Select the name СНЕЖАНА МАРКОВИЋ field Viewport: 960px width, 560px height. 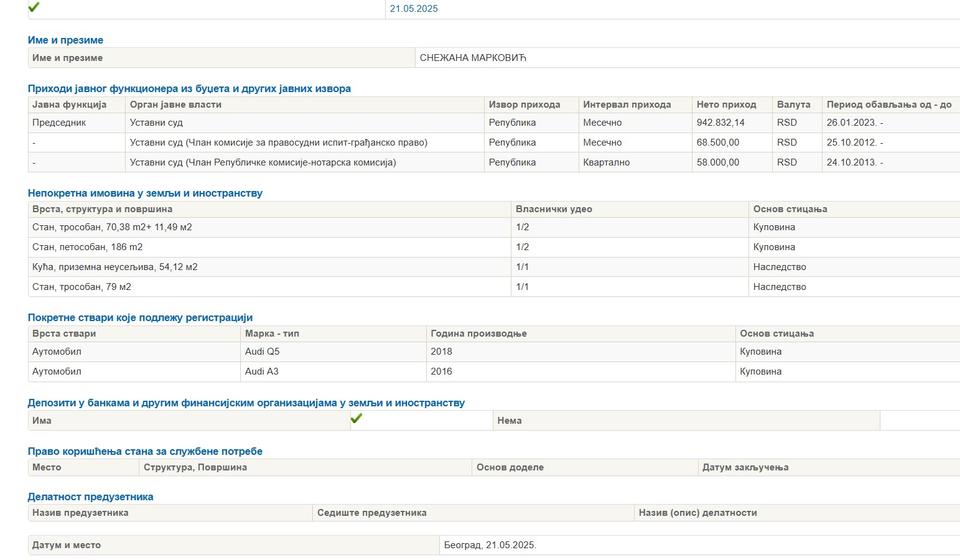473,58
